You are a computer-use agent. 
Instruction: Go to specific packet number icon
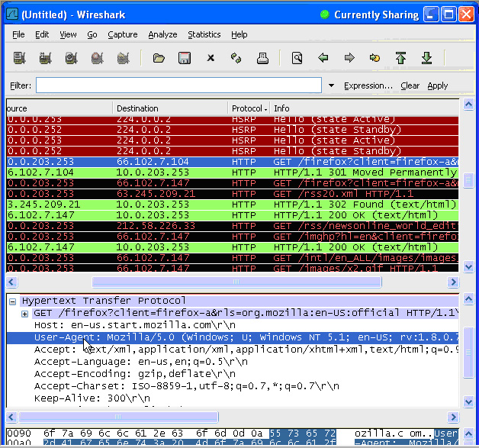[375, 57]
